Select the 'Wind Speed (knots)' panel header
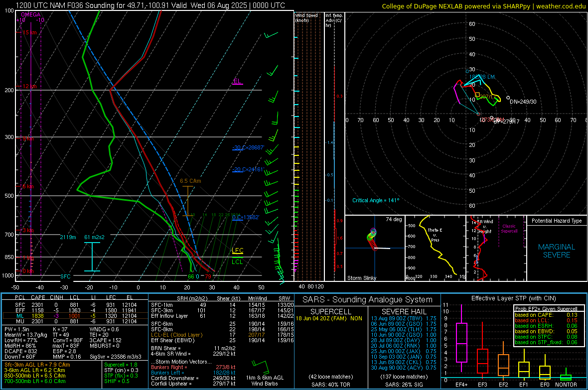Screen dimensions: 588x390 pos(306,17)
